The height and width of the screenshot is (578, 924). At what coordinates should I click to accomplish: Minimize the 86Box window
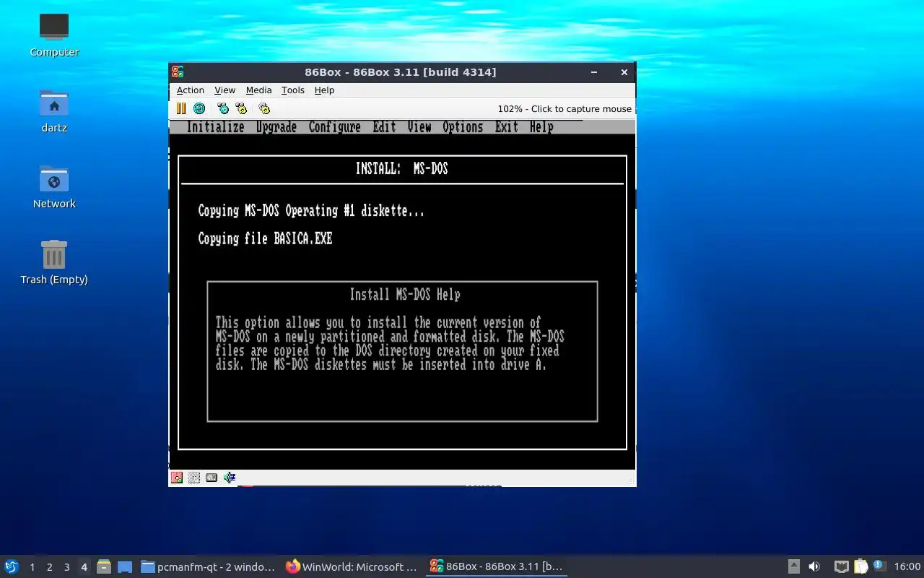pyautogui.click(x=594, y=72)
